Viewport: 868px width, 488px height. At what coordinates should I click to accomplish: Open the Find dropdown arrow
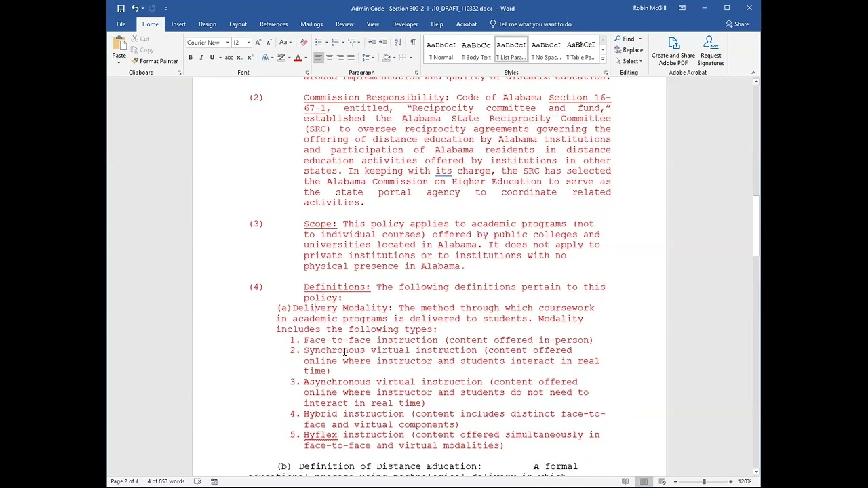coord(639,39)
